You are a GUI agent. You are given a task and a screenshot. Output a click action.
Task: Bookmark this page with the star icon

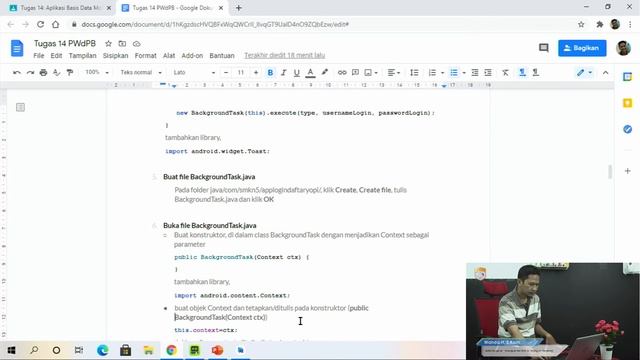coord(581,24)
